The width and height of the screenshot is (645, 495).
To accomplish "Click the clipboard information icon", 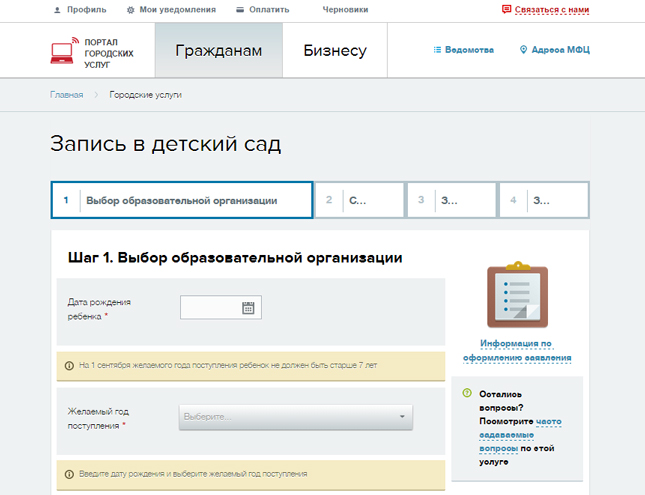I will pyautogui.click(x=516, y=295).
